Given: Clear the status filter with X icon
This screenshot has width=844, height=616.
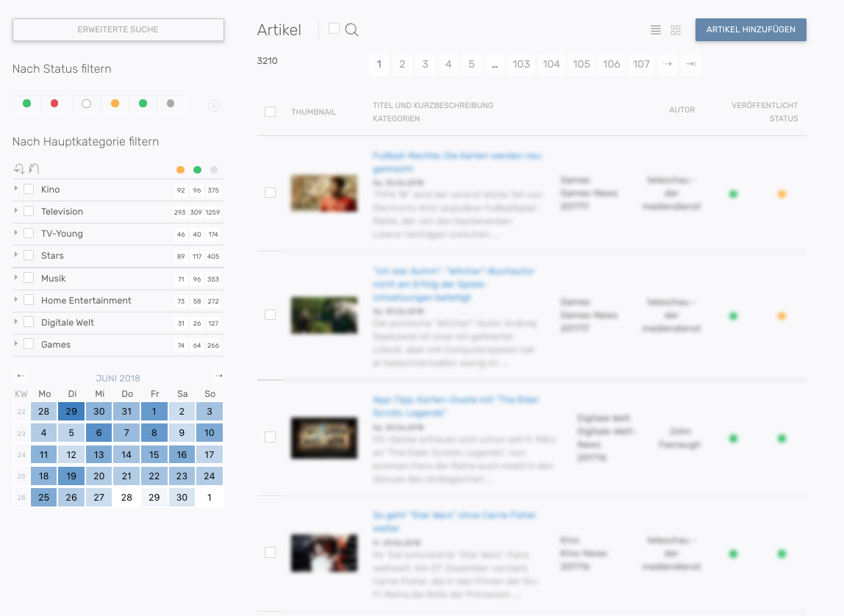Looking at the screenshot, I should [214, 106].
